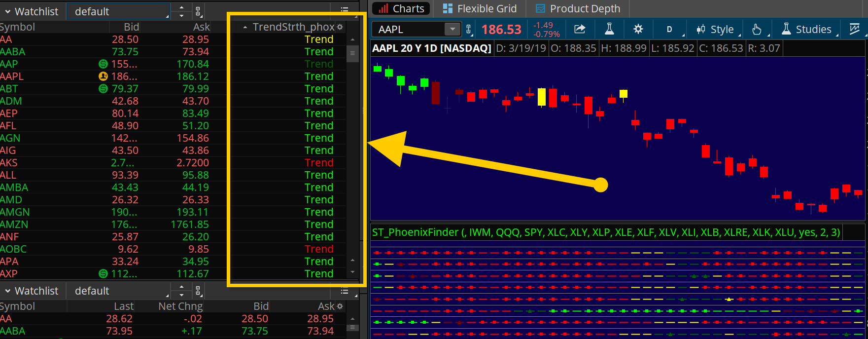Click the link icon in the TrendStrth watchlist header

[x=198, y=11]
